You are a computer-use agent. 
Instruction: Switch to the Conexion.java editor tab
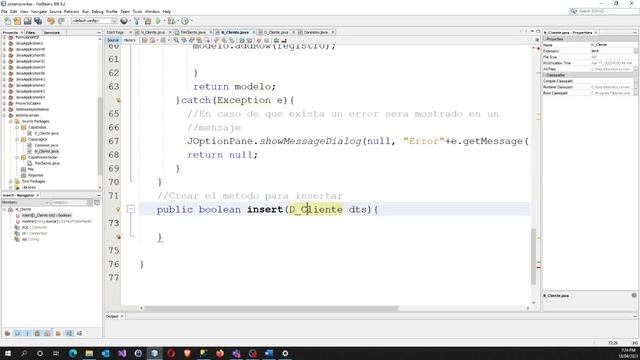coord(316,32)
